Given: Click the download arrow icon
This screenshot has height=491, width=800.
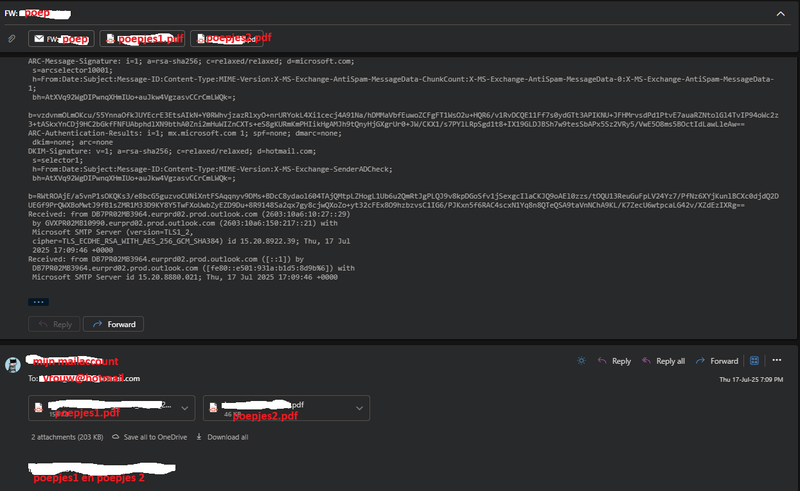Looking at the screenshot, I should point(199,437).
